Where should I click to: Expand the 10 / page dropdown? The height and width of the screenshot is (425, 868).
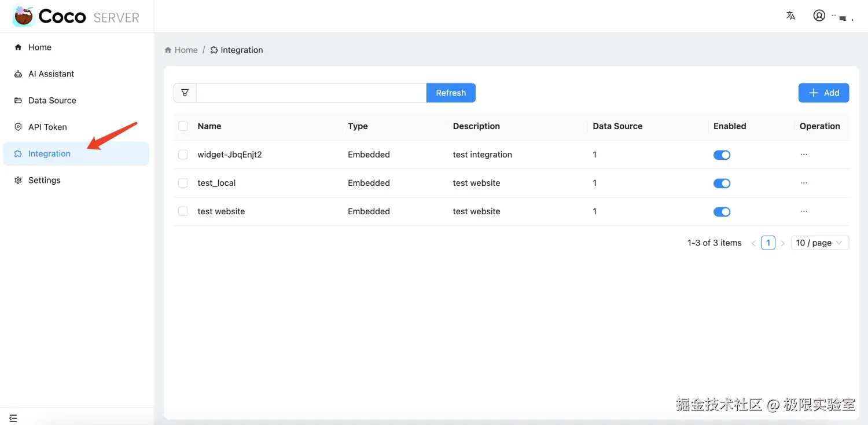click(x=819, y=243)
